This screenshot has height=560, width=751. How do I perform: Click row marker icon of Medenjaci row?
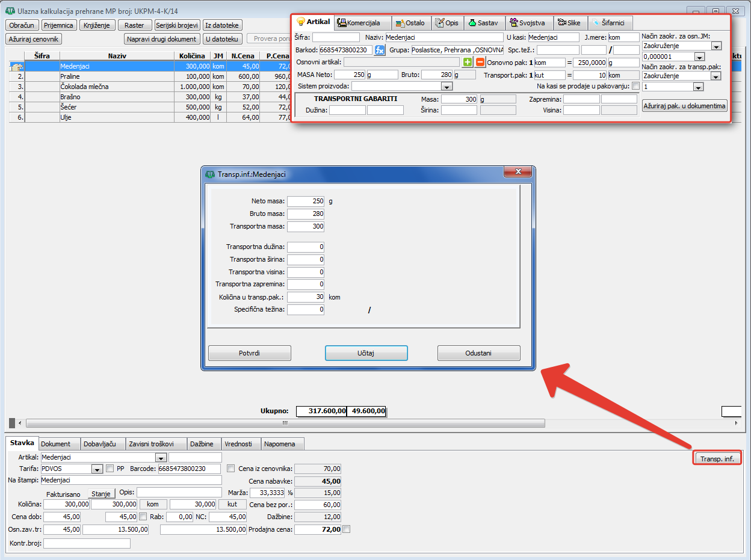(x=16, y=67)
